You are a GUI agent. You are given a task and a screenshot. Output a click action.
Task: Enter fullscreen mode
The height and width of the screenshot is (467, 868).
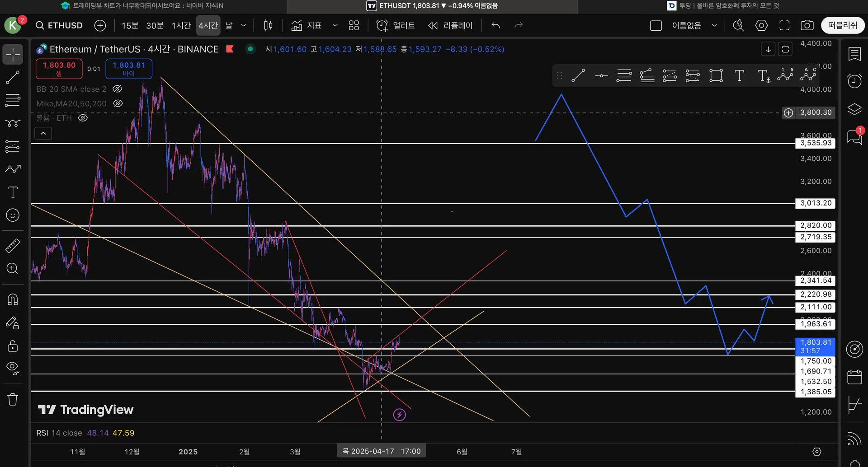pyautogui.click(x=784, y=25)
